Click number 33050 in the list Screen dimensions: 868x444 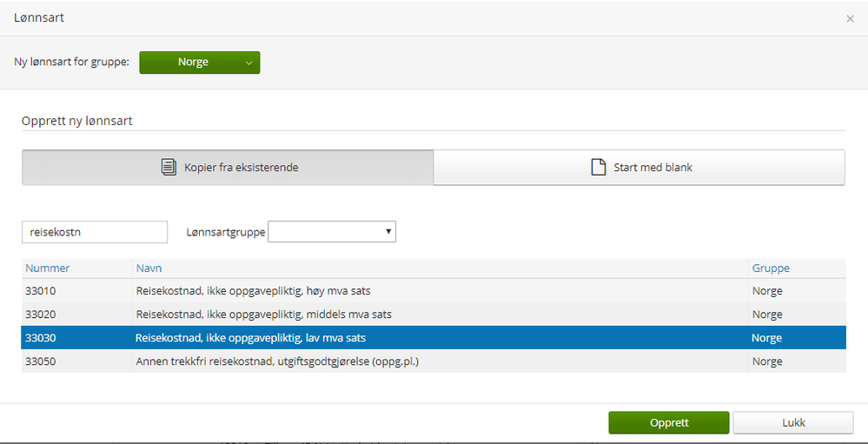[41, 361]
